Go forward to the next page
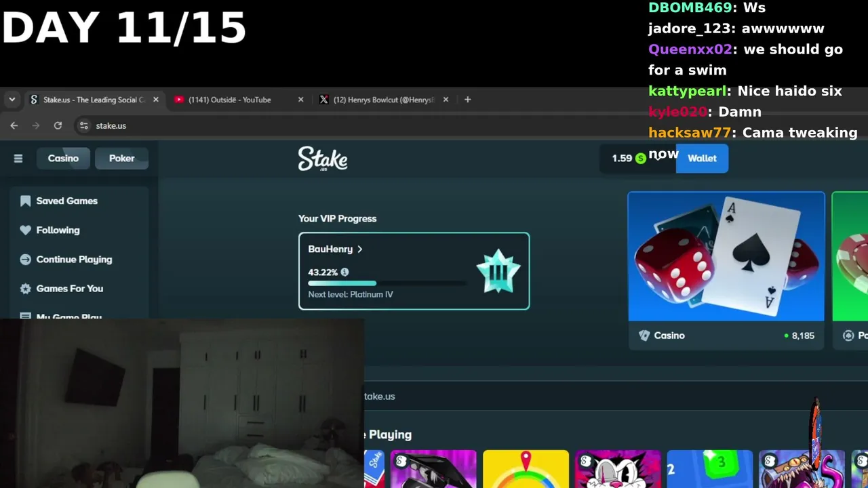The height and width of the screenshot is (488, 868). 36,125
